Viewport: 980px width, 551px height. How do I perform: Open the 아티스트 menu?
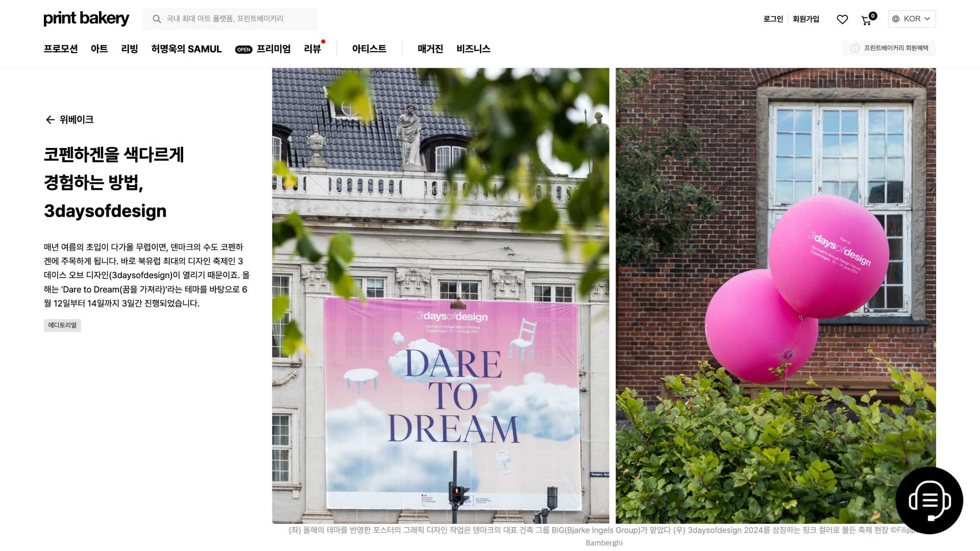point(369,49)
